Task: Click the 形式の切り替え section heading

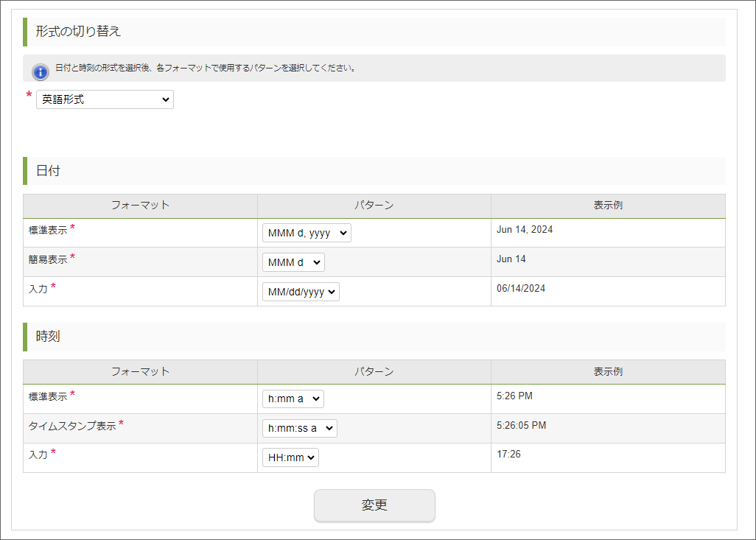Action: pos(78,31)
